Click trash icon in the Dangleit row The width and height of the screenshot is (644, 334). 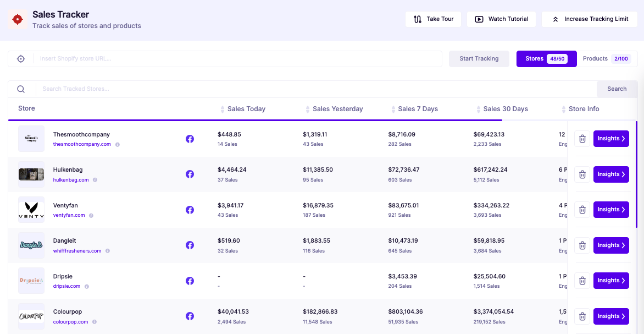click(x=582, y=245)
